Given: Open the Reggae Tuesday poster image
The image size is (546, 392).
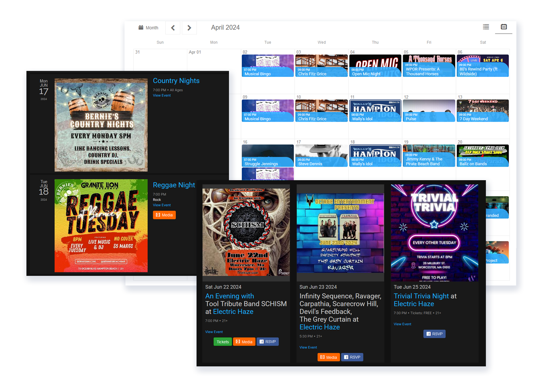Looking at the screenshot, I should point(101,226).
